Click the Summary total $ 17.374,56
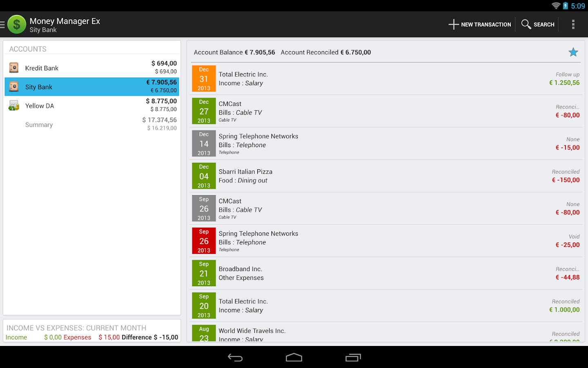The width and height of the screenshot is (588, 368). [x=159, y=120]
